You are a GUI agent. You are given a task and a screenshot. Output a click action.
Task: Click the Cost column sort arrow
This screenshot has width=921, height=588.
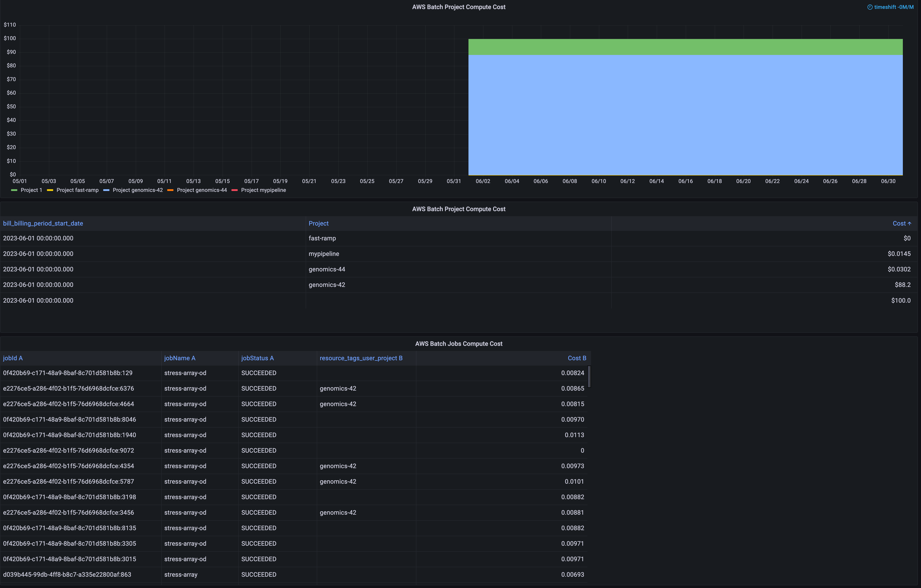pos(909,223)
